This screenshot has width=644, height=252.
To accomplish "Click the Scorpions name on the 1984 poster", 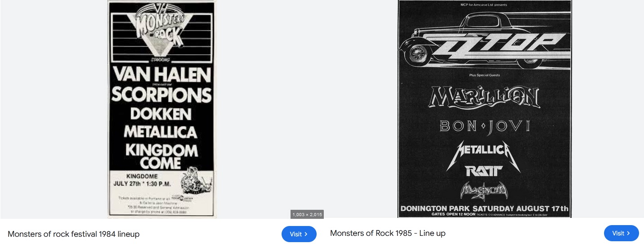I will [162, 94].
